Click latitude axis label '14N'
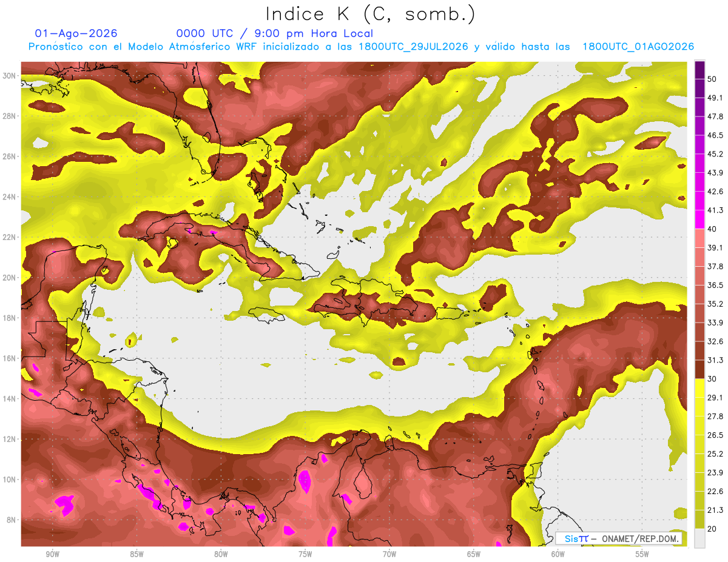This screenshot has height=562, width=728. tap(8, 399)
